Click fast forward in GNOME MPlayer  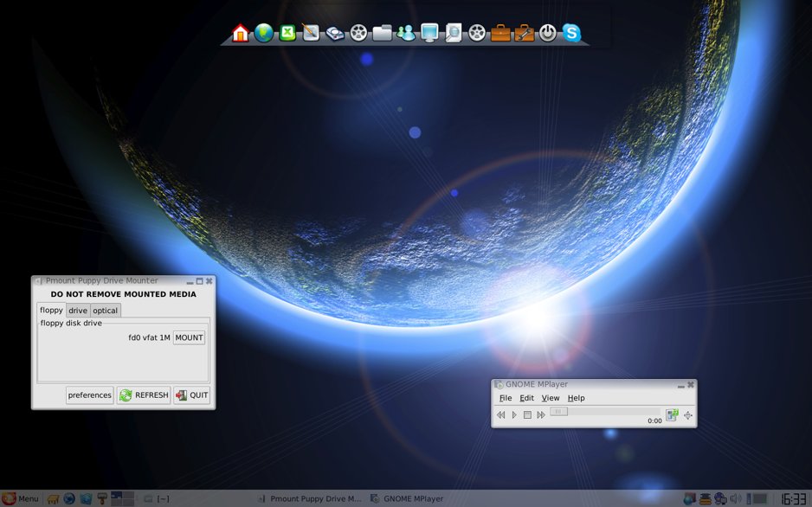tap(541, 415)
